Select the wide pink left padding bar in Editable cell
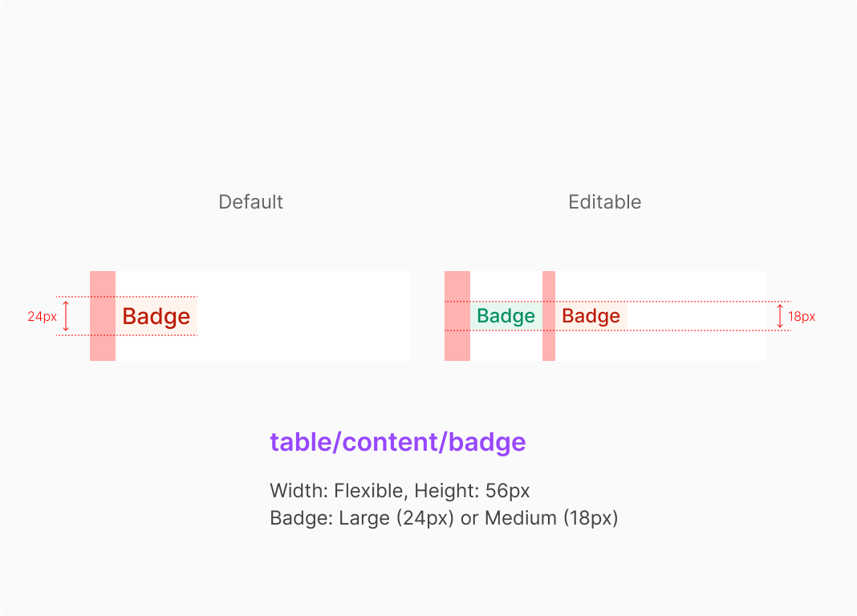 457,316
